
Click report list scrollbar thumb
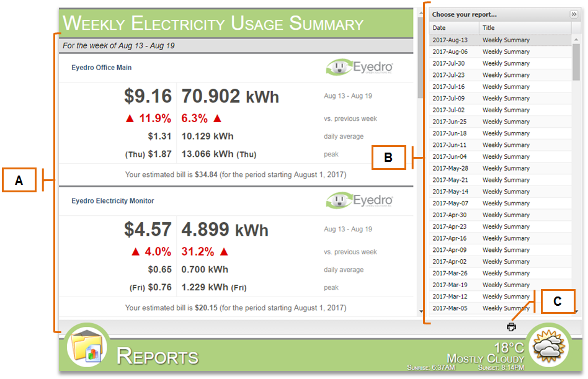pos(576,62)
